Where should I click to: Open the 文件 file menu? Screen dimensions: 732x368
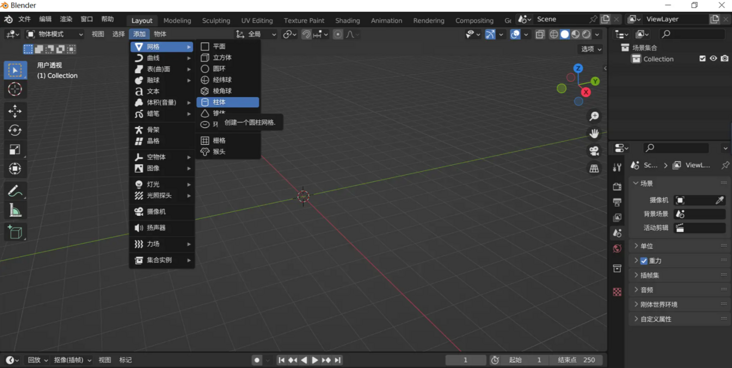click(x=24, y=19)
